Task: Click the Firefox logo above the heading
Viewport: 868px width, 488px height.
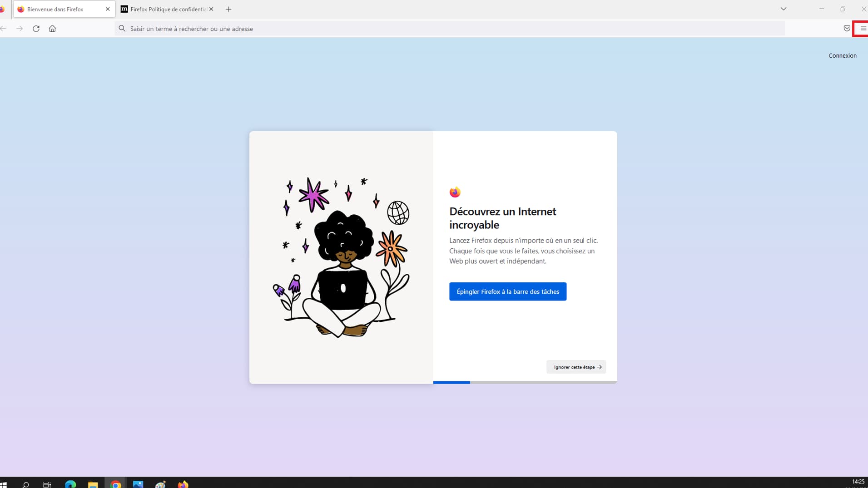Action: (455, 192)
